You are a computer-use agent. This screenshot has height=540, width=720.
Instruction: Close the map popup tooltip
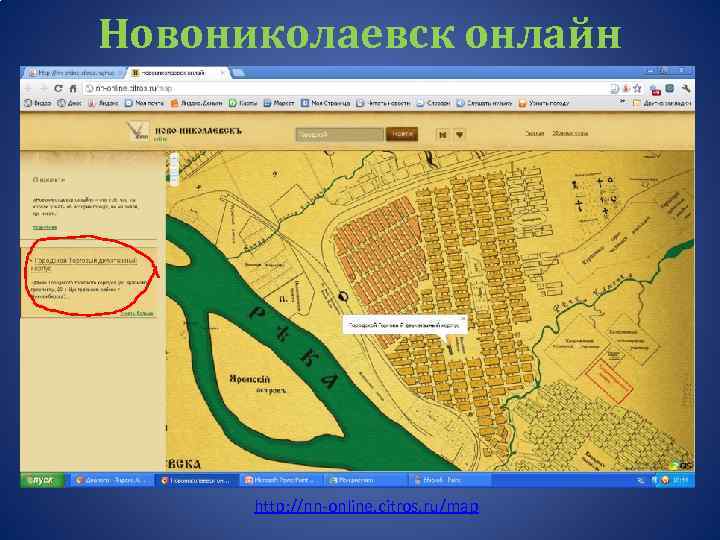(463, 318)
